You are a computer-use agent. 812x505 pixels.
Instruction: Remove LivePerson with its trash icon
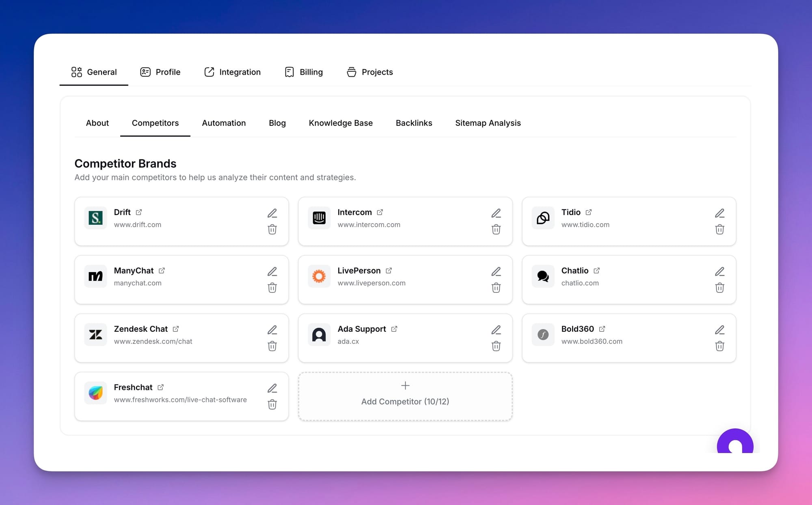[x=496, y=288]
